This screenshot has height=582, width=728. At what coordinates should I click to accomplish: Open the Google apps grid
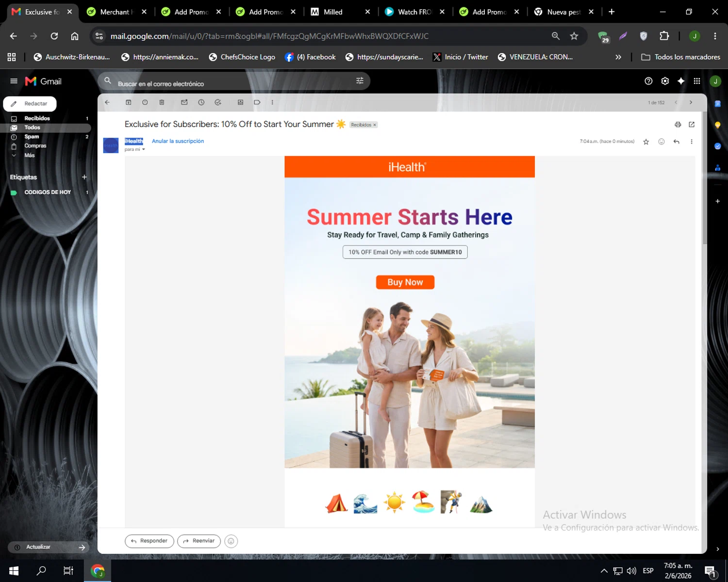(697, 81)
